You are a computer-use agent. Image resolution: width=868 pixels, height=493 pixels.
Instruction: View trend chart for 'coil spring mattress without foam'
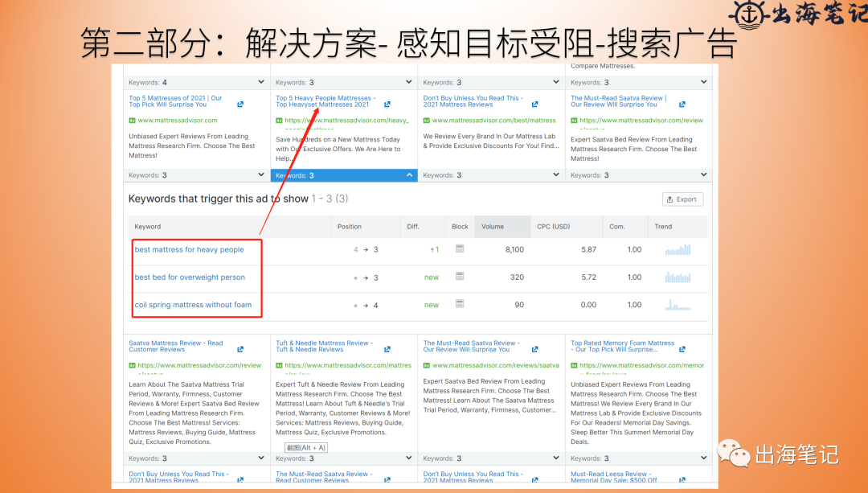click(x=678, y=305)
